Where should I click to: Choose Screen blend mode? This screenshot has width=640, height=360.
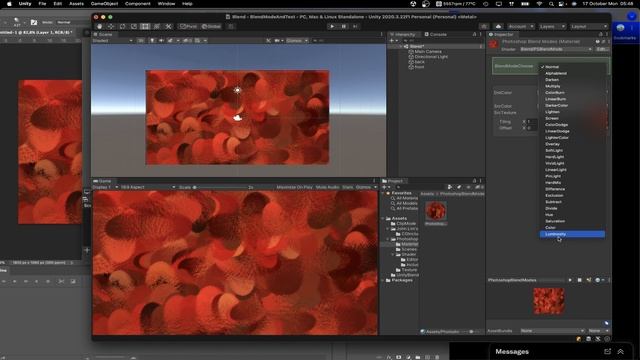tap(572, 118)
